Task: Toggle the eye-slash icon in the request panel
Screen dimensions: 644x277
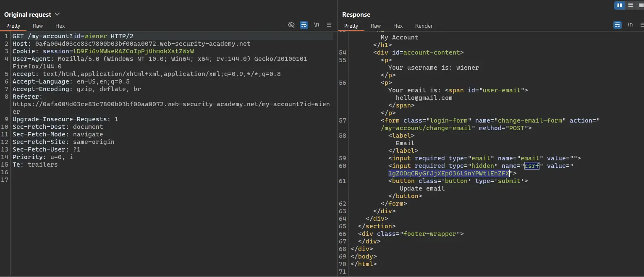Action: click(291, 25)
